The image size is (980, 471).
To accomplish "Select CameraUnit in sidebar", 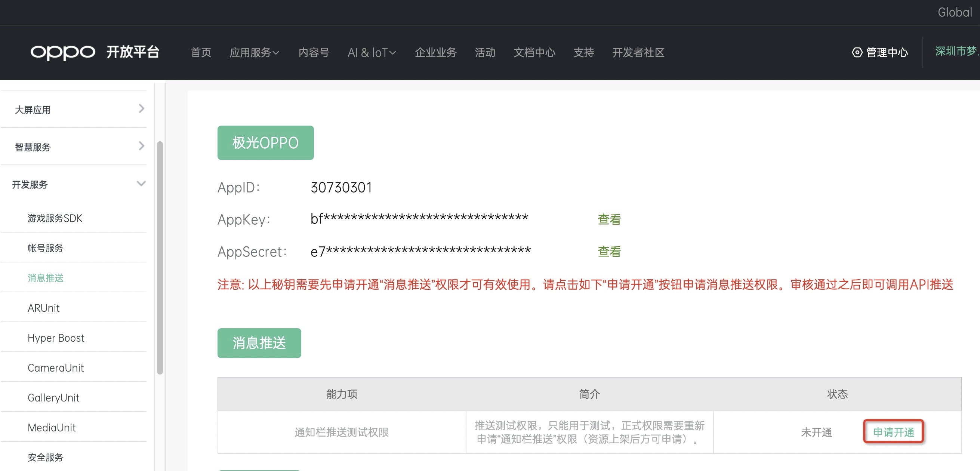I will (56, 368).
